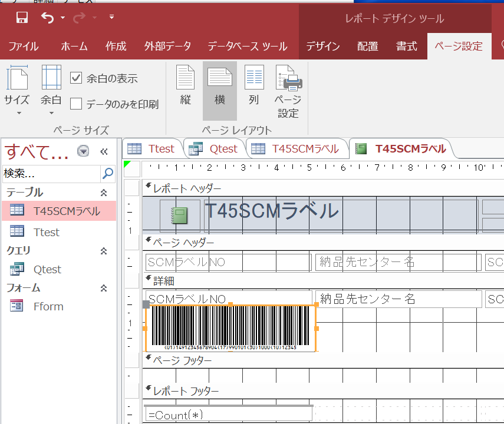
Task: Click the Ttest tab table icon
Action: click(134, 149)
